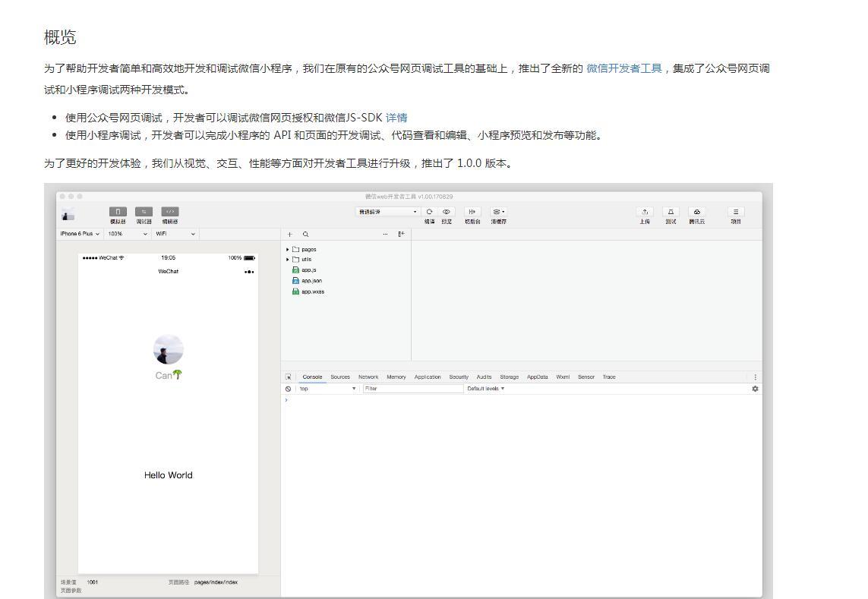Click the 预览 preview icon
Image resolution: width=868 pixels, height=599 pixels.
click(446, 211)
